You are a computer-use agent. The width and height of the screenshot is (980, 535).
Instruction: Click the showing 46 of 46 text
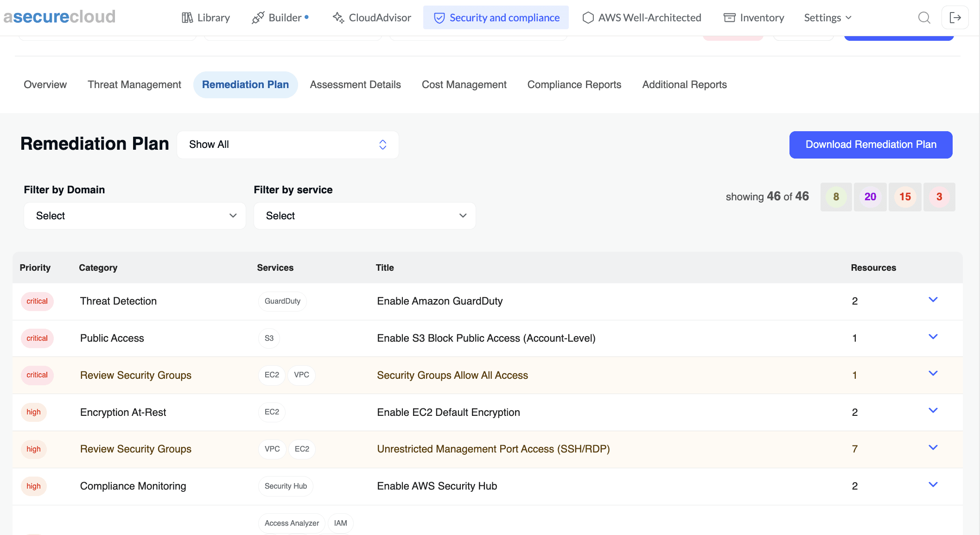click(x=767, y=197)
